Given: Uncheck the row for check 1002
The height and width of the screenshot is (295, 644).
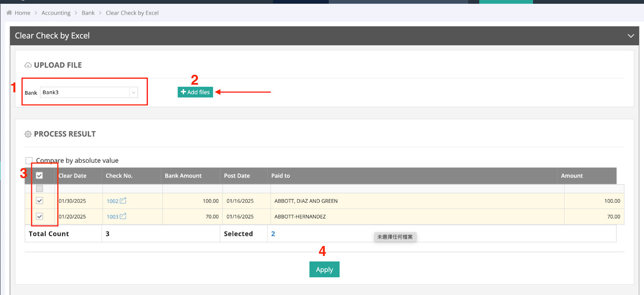Looking at the screenshot, I should pos(39,201).
